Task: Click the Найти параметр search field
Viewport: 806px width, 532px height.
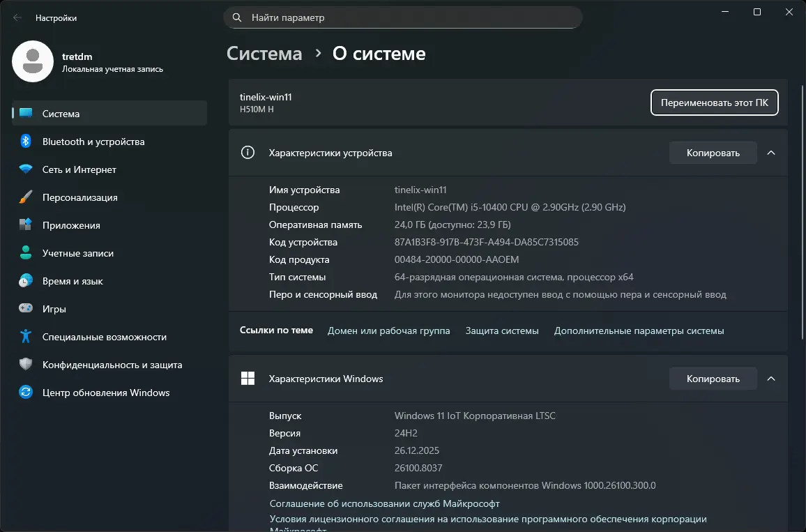Action: pyautogui.click(x=403, y=17)
